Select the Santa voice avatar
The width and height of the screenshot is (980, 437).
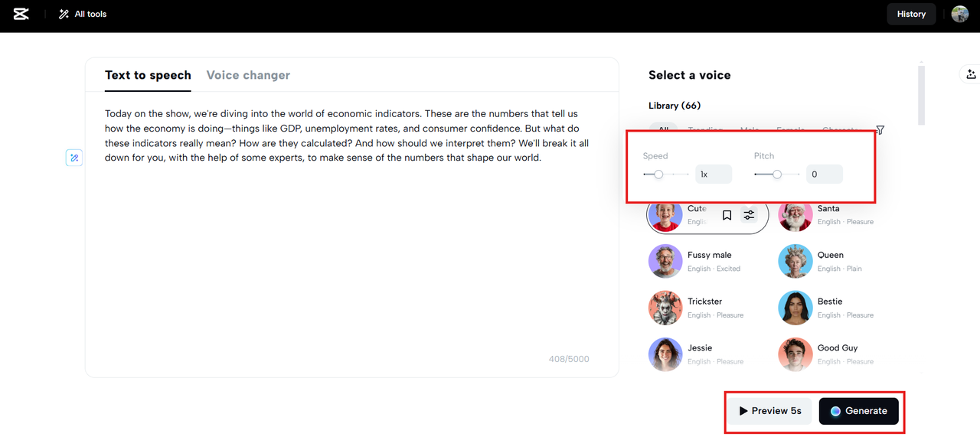point(795,215)
